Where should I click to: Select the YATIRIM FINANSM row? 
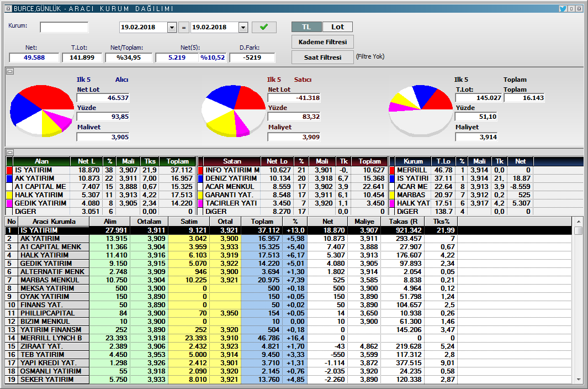[289, 329]
